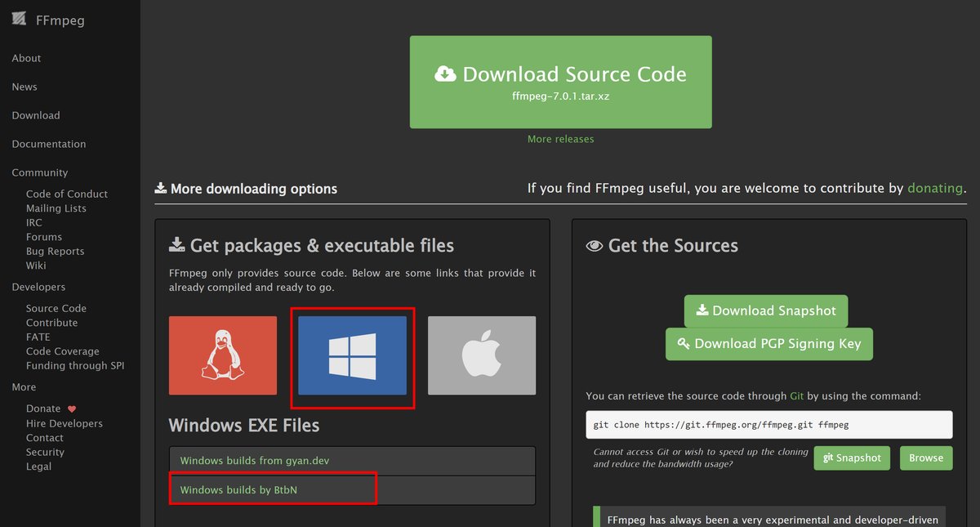Open News in sidebar
Screen dimensions: 980x527
[x=24, y=87]
